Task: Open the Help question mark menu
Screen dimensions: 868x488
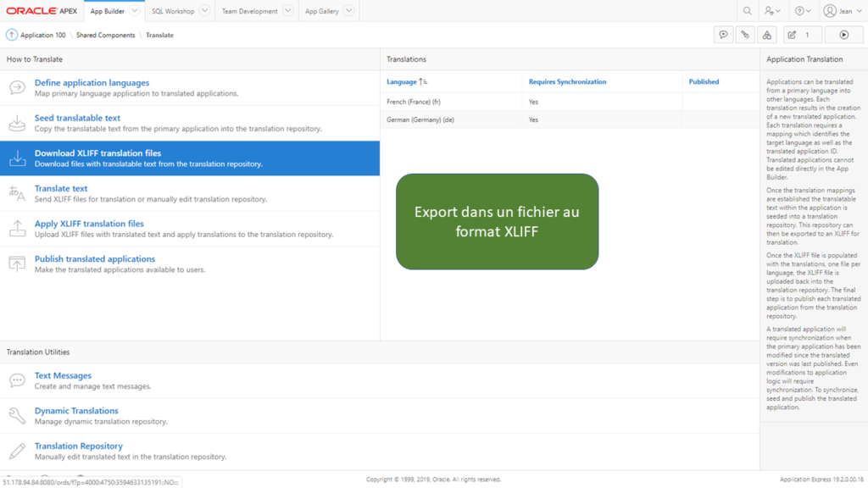Action: pyautogui.click(x=803, y=11)
